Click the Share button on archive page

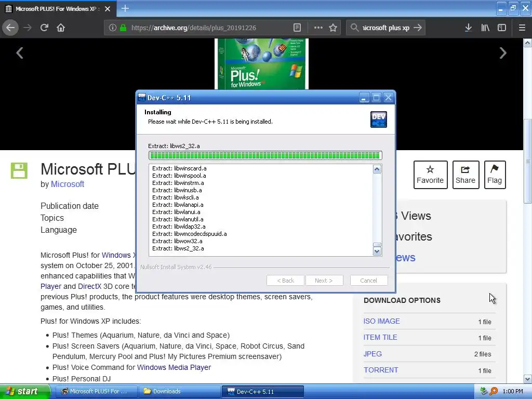click(x=465, y=175)
